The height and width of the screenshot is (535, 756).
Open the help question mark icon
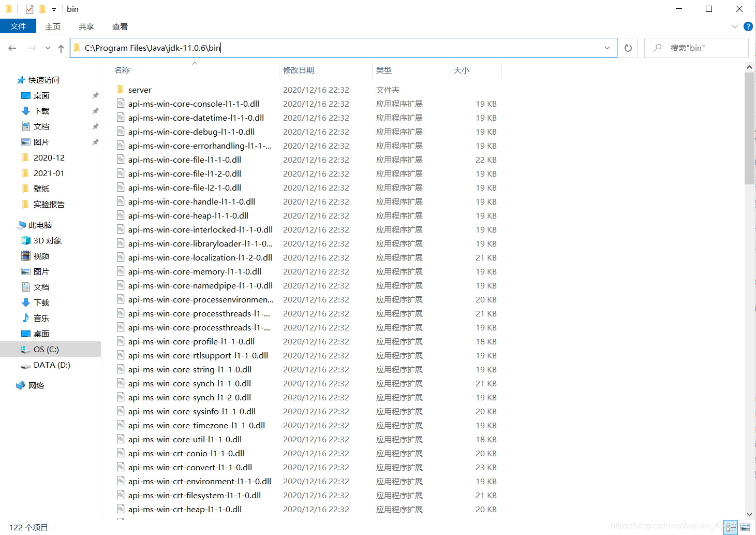click(x=748, y=26)
